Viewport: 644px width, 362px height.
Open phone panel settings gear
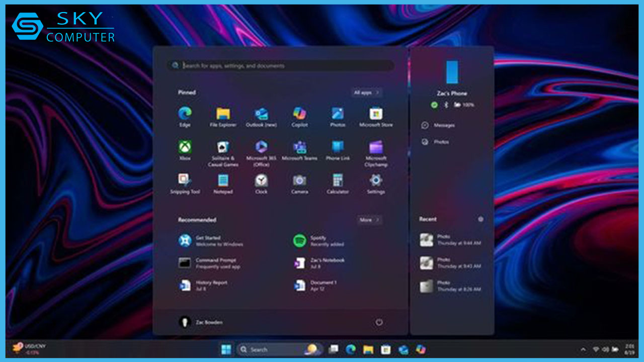coord(480,219)
